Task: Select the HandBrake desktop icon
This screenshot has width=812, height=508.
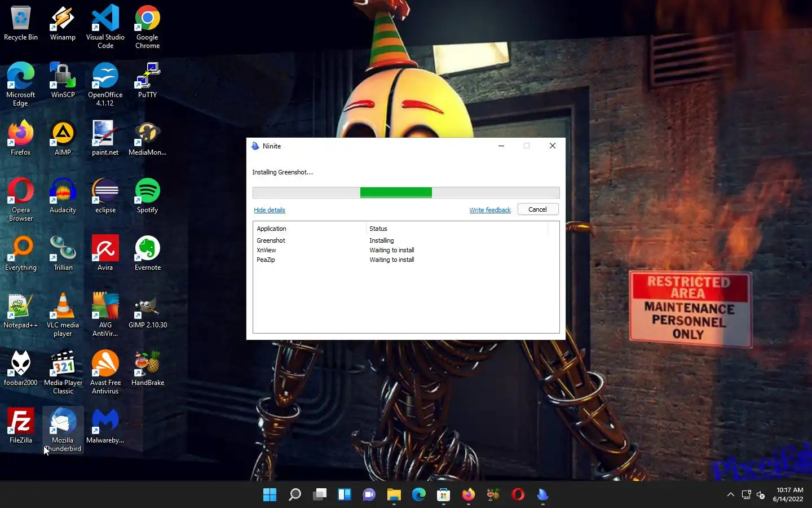Action: (148, 369)
